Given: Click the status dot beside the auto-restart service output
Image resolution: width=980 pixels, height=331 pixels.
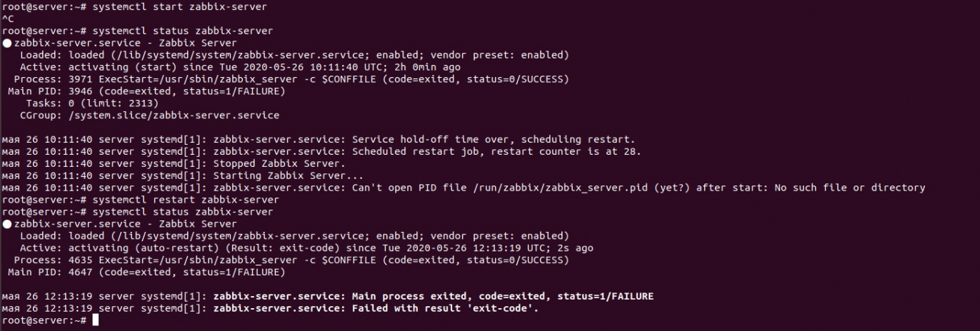Looking at the screenshot, I should 7,224.
